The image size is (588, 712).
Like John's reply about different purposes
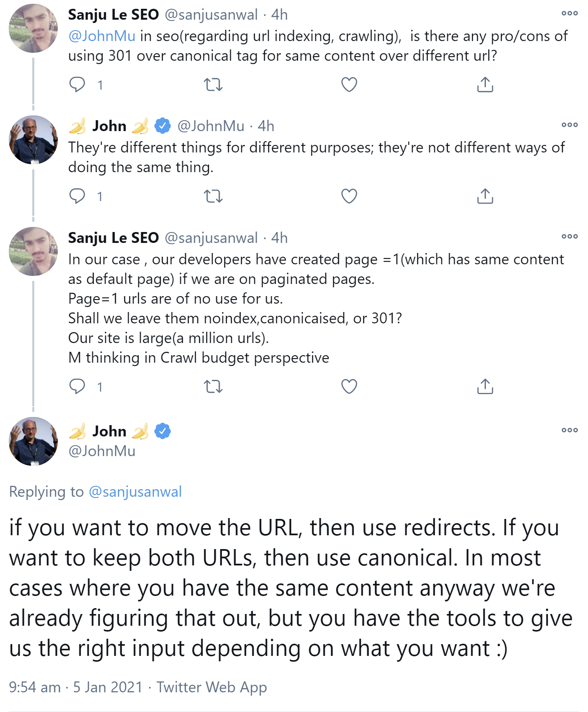[350, 197]
